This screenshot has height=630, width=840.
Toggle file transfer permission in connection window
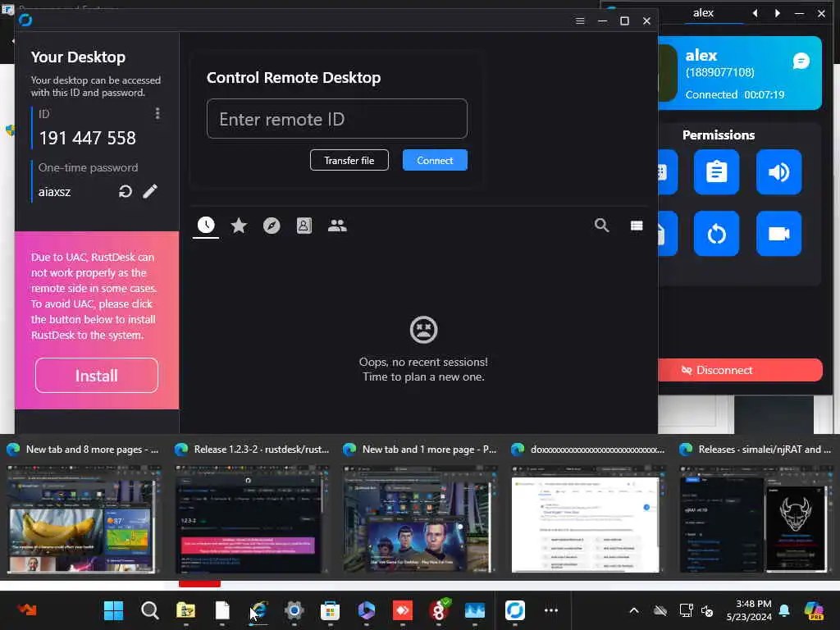tap(668, 234)
